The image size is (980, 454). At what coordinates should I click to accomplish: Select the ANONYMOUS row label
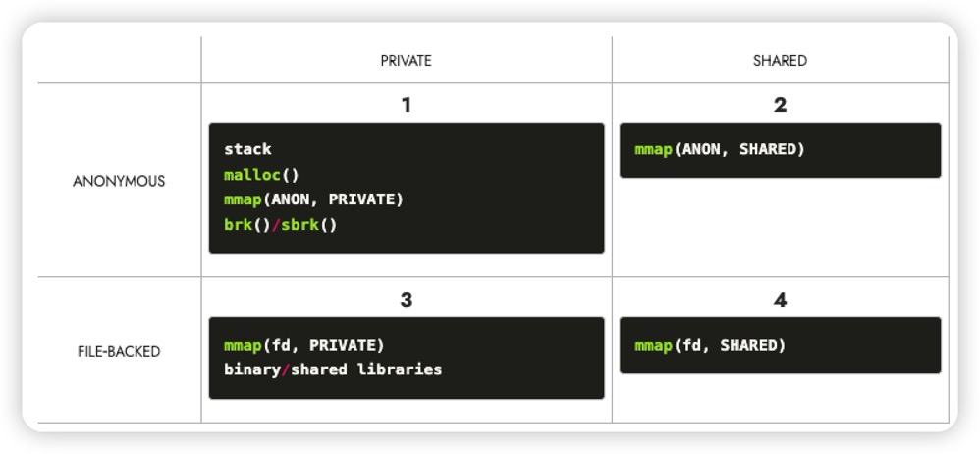pyautogui.click(x=119, y=182)
